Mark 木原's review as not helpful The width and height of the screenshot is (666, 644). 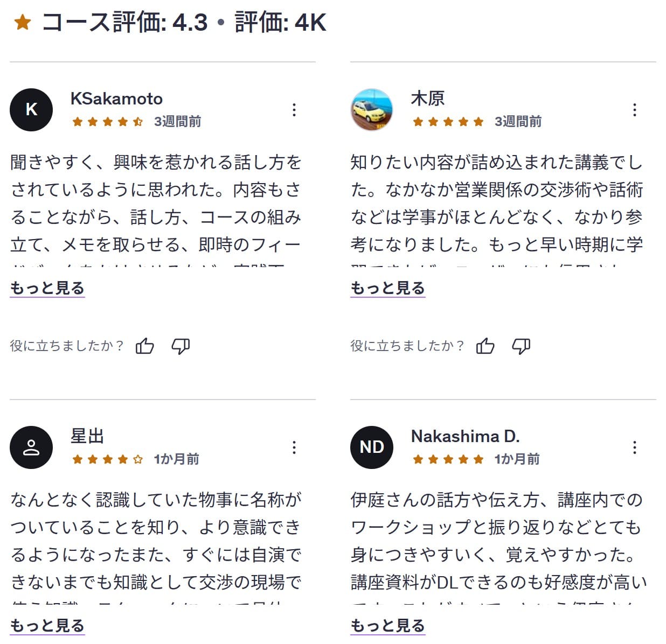[522, 346]
